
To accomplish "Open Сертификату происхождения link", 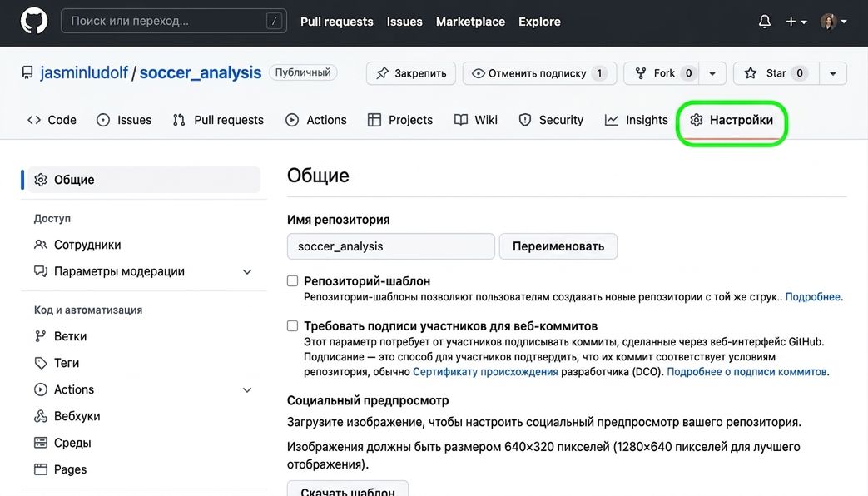I will click(x=485, y=371).
